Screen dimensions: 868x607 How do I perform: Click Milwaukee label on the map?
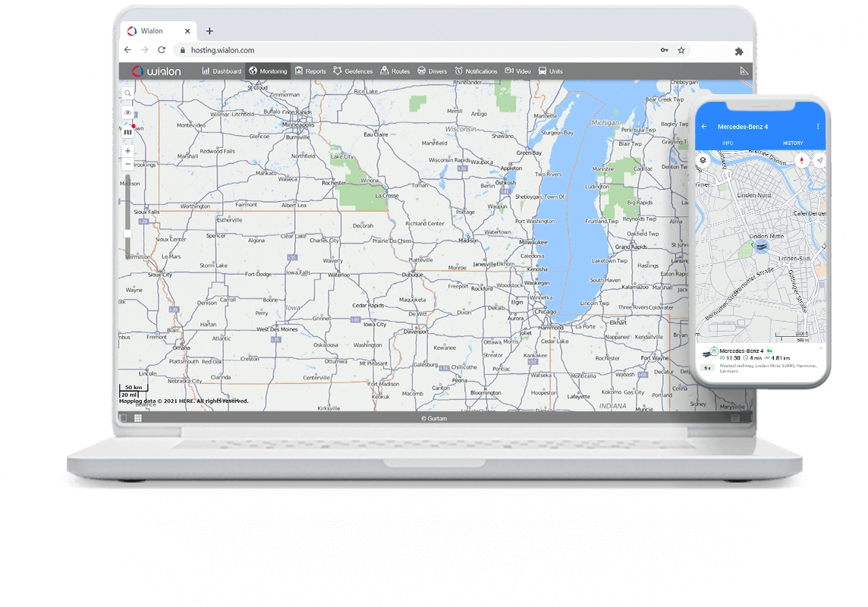click(x=533, y=242)
